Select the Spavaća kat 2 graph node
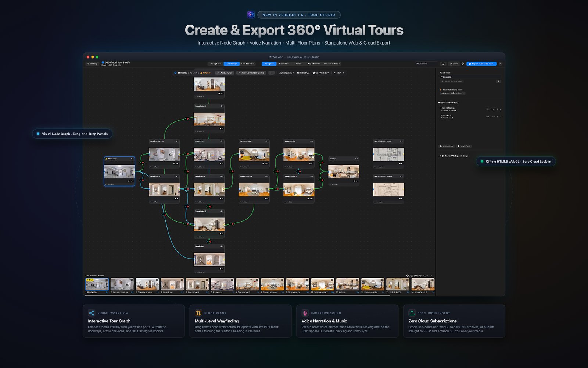This screenshot has height=368, width=588. tap(209, 224)
